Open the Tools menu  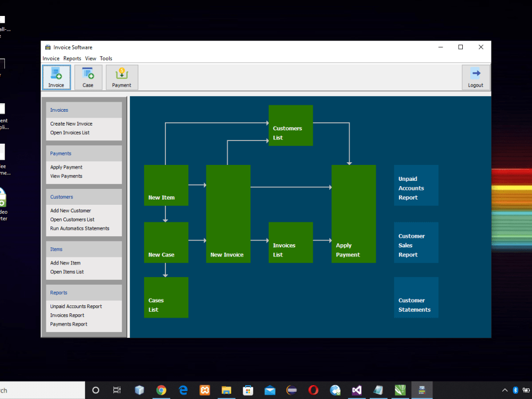pos(106,59)
